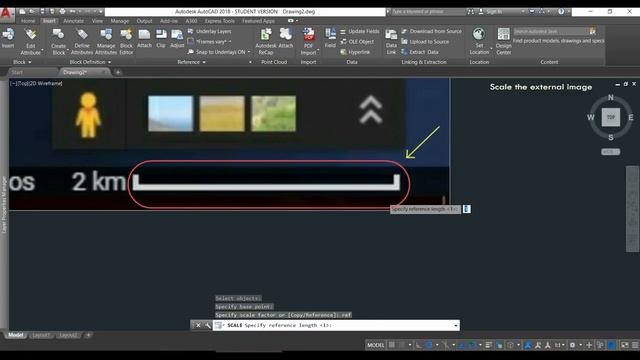This screenshot has width=640, height=360.
Task: Switch to the Express Tools tab
Action: click(x=220, y=21)
